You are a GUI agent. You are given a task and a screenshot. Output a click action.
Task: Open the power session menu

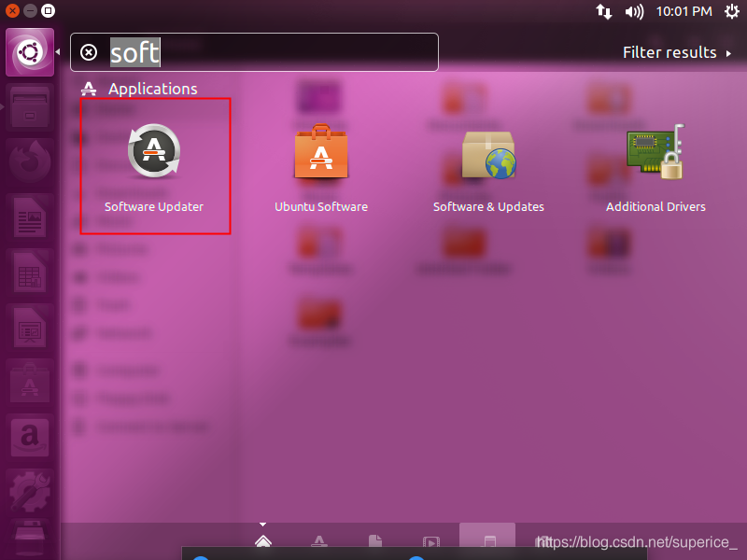click(x=732, y=11)
